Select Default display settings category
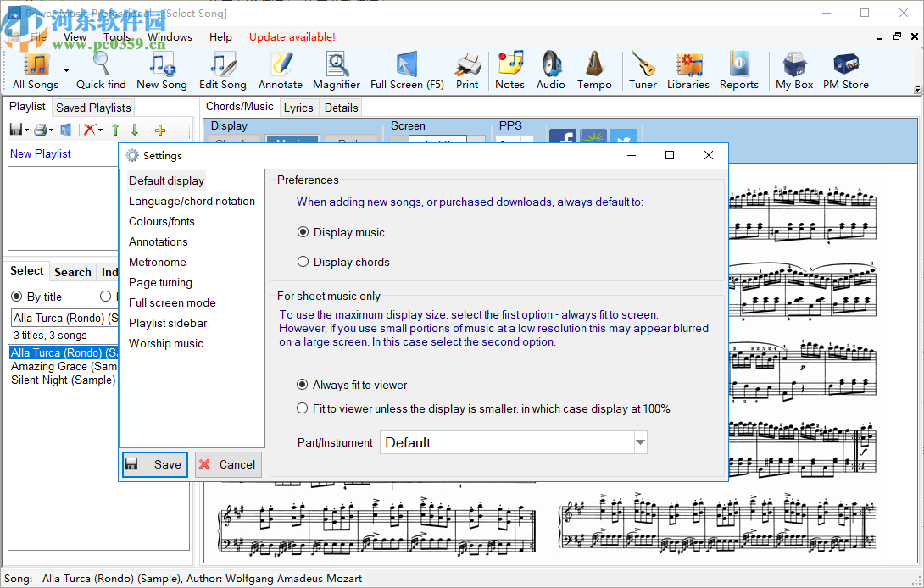 click(166, 180)
